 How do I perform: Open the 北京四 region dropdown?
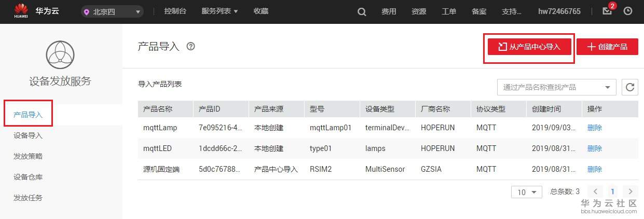click(113, 12)
